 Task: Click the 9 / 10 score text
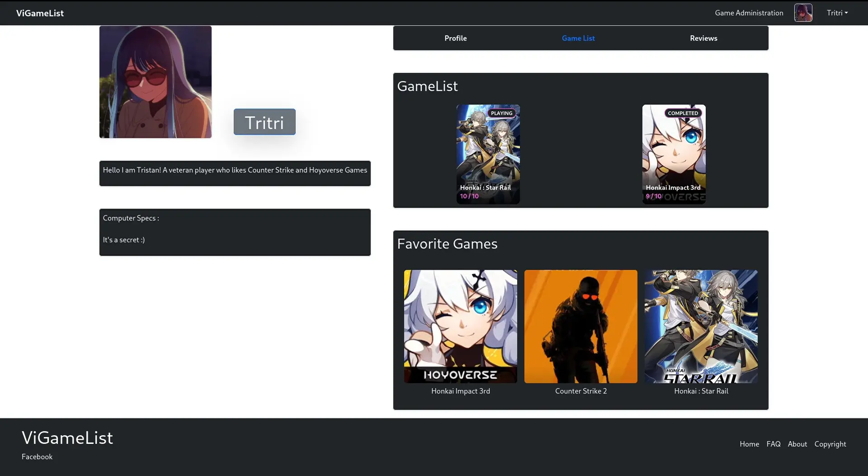pos(653,196)
